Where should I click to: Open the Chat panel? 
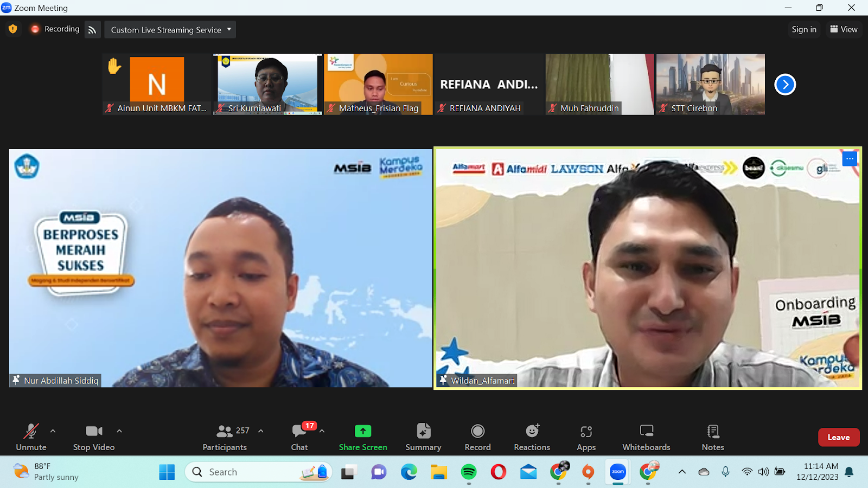pyautogui.click(x=299, y=438)
